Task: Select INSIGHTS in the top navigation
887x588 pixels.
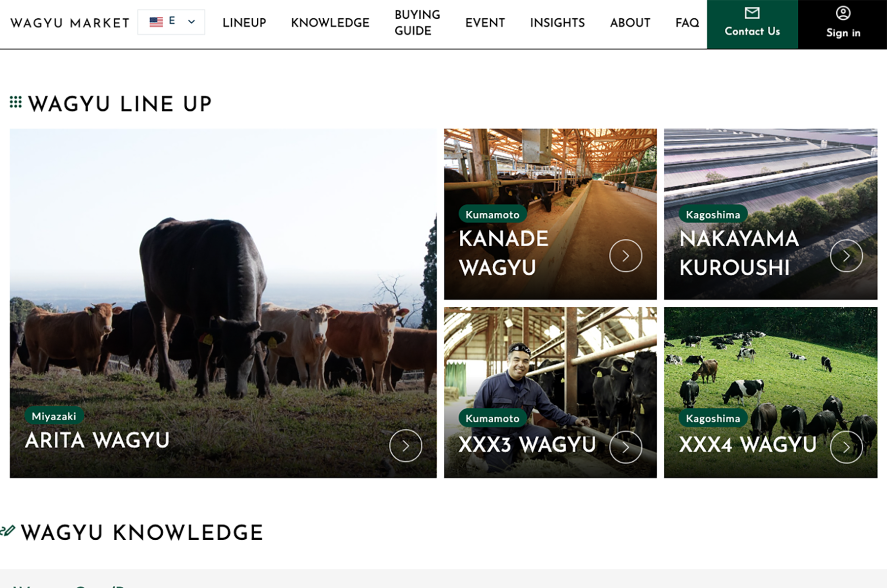Action: [x=557, y=23]
